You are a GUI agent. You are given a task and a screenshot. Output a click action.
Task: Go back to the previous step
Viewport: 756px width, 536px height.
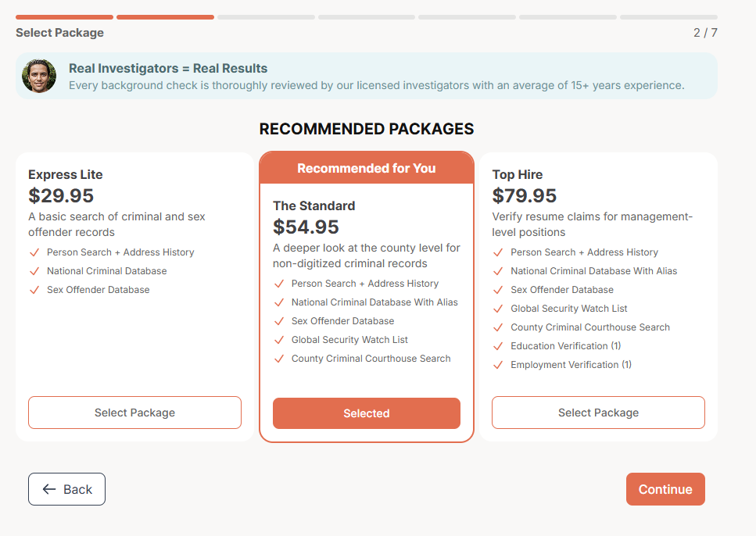[66, 489]
